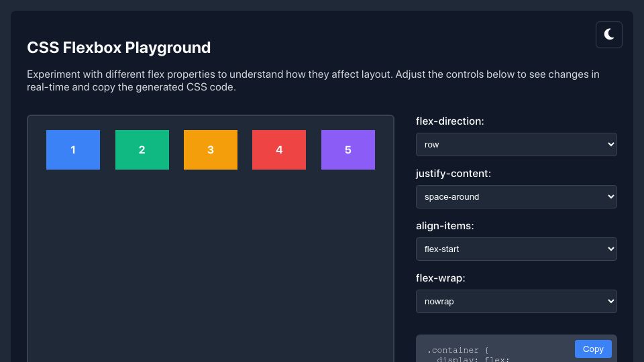Open the flex-wrap dropdown showing nowrap
Viewport: 644px width, 362px height.
pyautogui.click(x=517, y=301)
